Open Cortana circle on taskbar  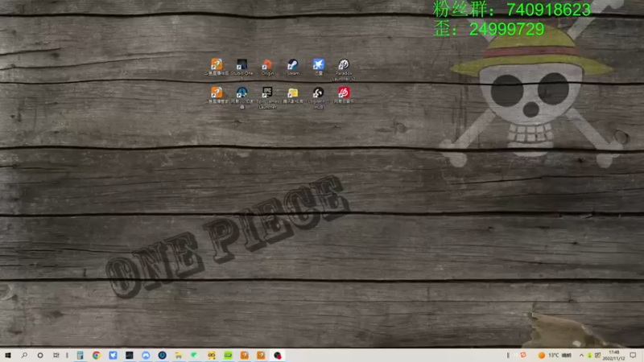(x=40, y=355)
